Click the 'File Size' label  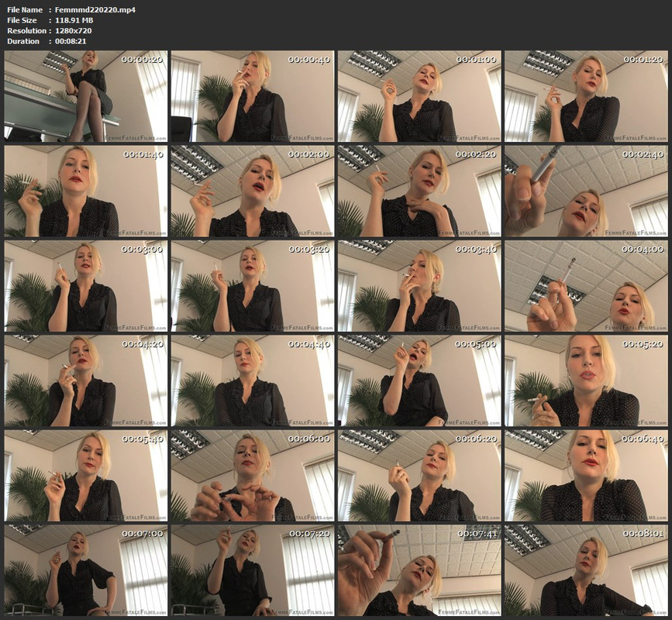(x=22, y=20)
